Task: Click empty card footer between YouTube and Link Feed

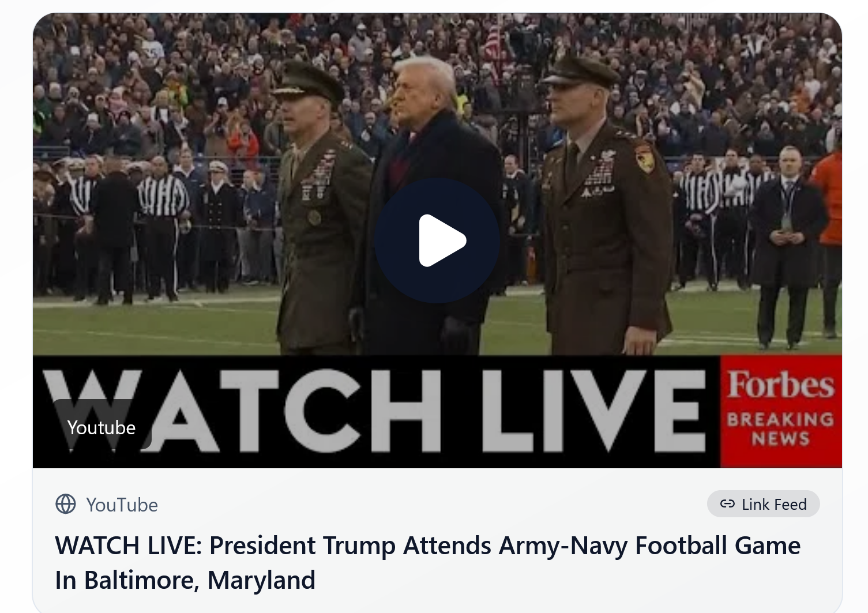Action: (x=433, y=505)
